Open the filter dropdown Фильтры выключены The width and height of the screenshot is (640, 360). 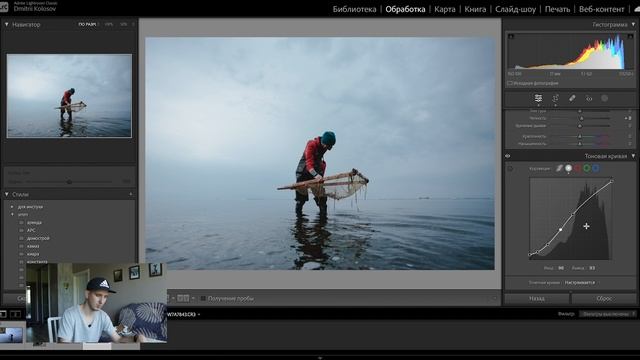tap(608, 314)
